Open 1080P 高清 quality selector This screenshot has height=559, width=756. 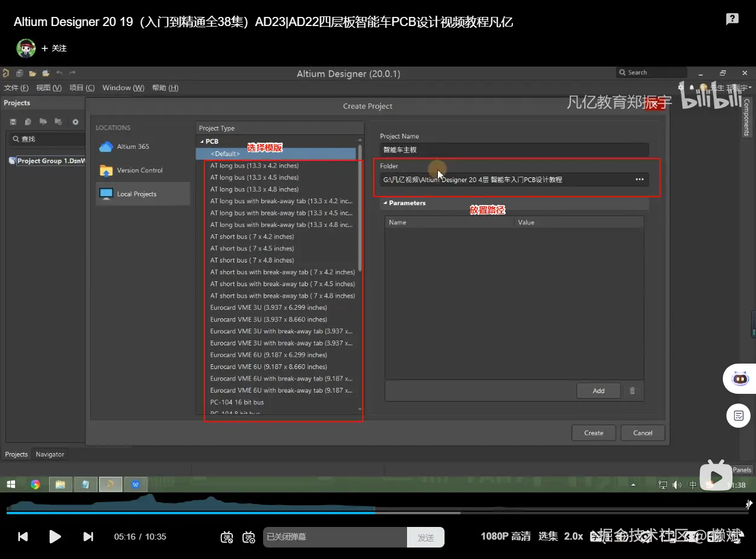[x=506, y=536]
